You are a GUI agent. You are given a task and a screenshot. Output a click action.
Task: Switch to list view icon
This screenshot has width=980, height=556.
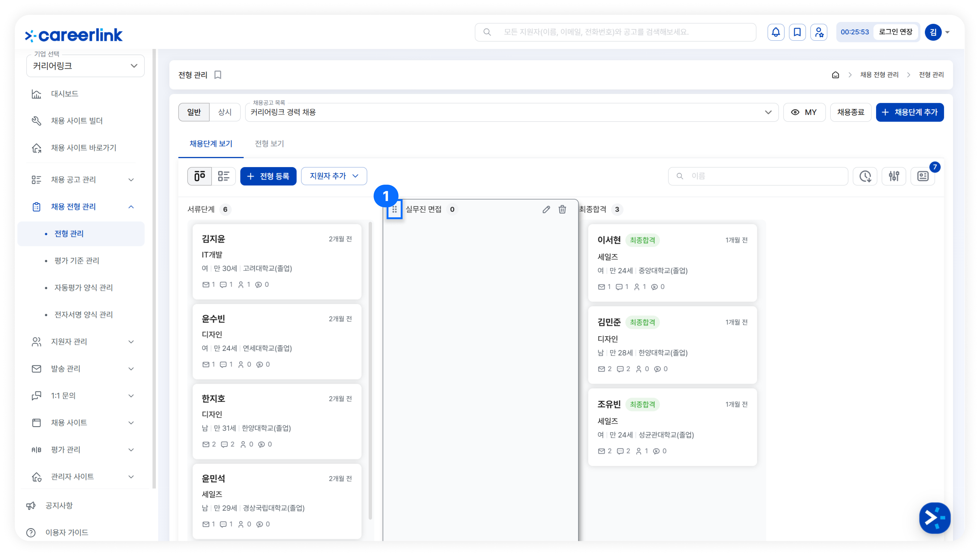click(224, 176)
